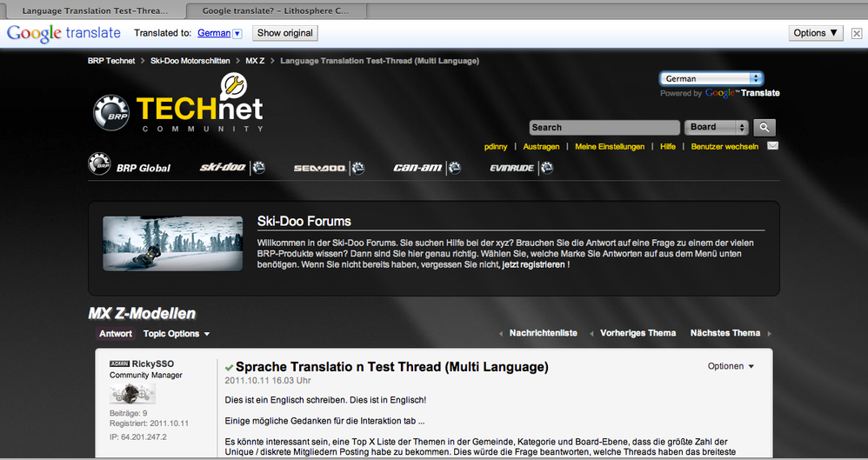Viewport: 868px width, 460px height.
Task: Click the Beiträge: 9 post count
Action: coord(129,414)
